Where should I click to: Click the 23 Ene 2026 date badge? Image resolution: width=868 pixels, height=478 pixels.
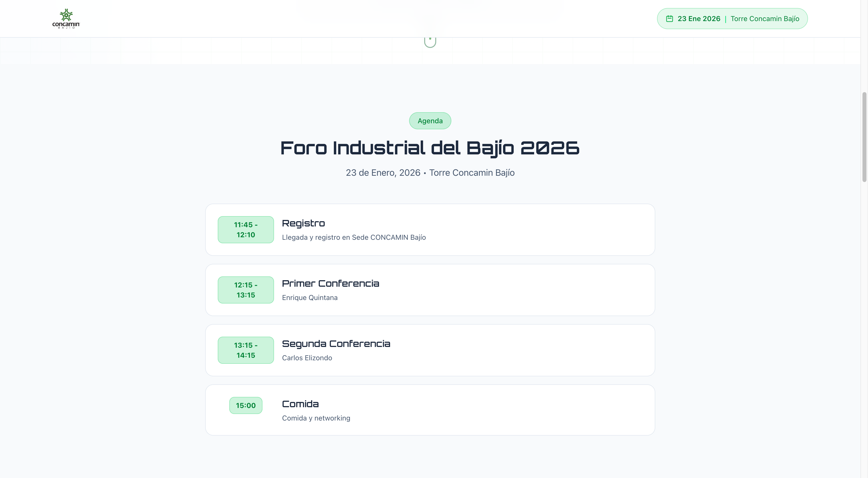pos(698,19)
